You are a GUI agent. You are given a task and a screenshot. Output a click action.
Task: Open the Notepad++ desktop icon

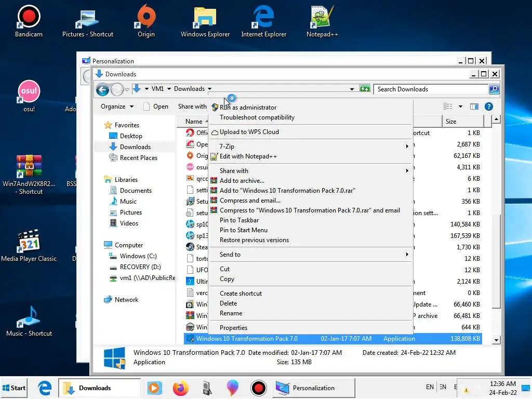tap(322, 21)
